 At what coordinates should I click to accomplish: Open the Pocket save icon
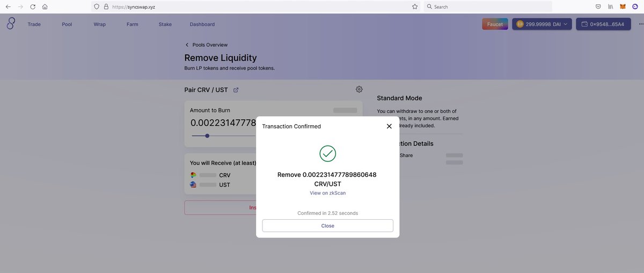coord(598,7)
